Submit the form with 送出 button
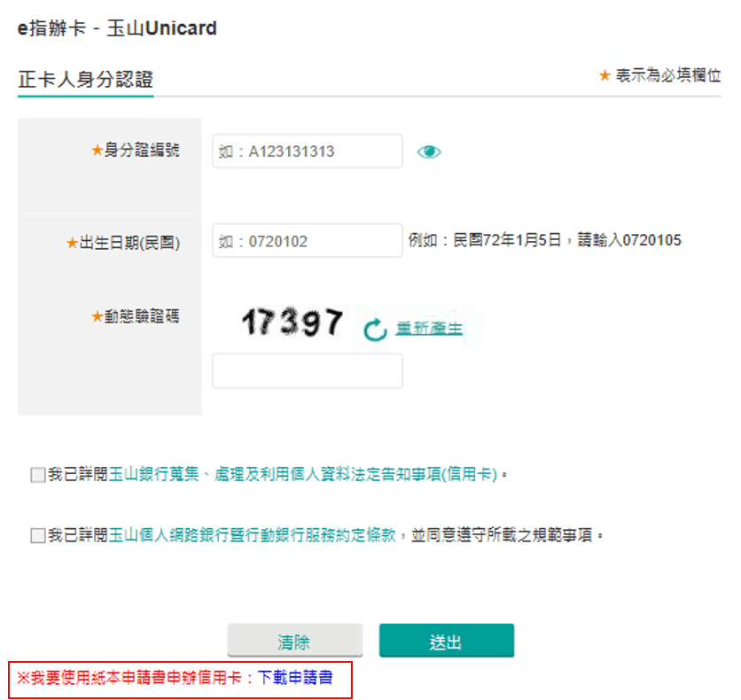The image size is (741, 700). click(446, 642)
